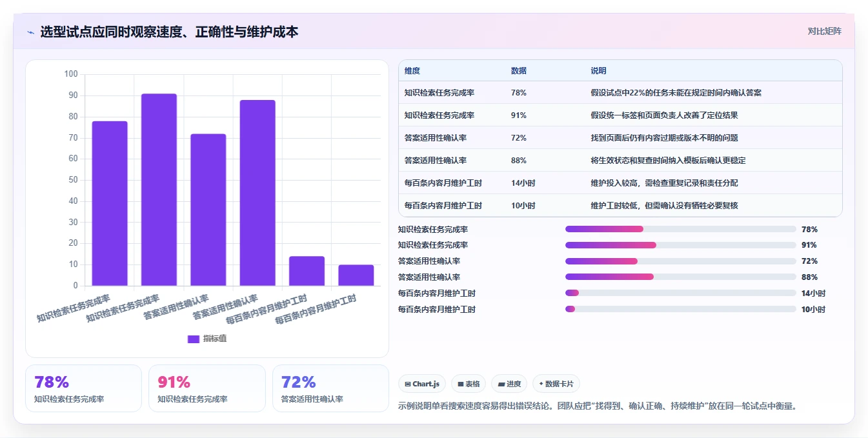
Task: Click the 对比矩阵 label in the header
Action: [825, 31]
